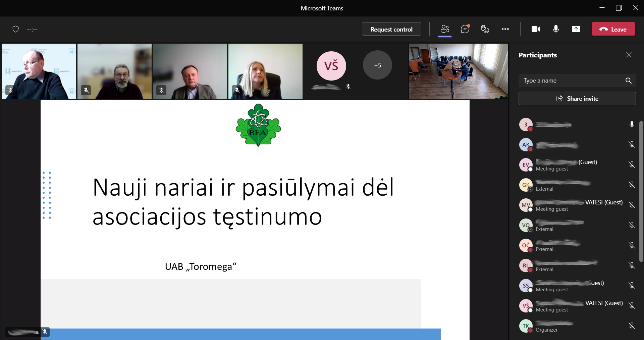Click the participant search magnifier icon

628,81
